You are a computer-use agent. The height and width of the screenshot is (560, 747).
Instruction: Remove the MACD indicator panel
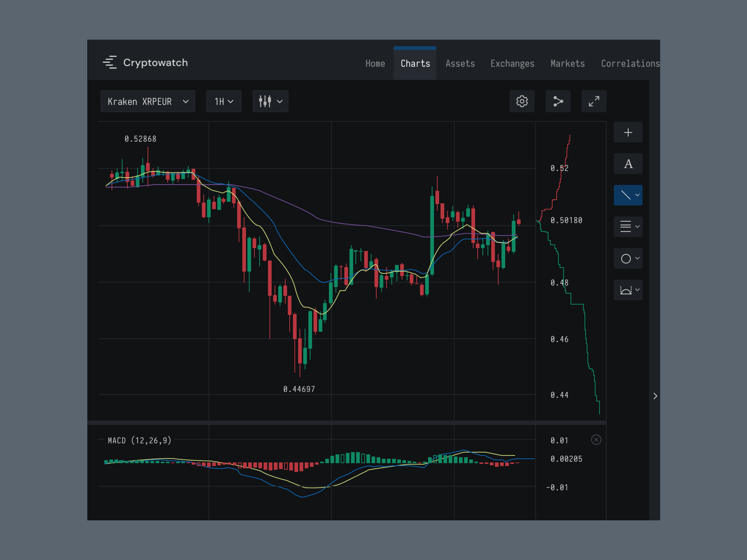pos(596,440)
